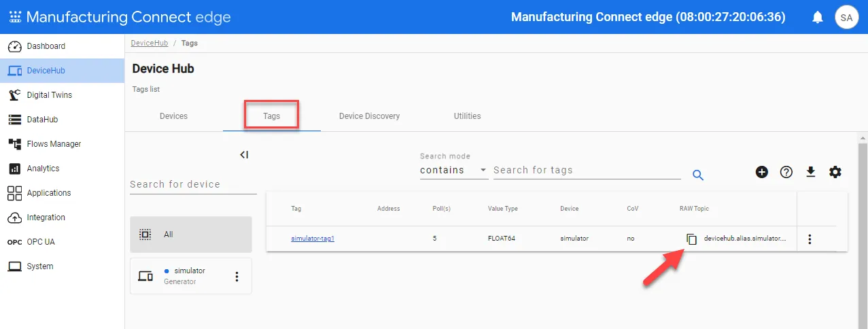Switch to the Utilities tab

click(467, 116)
